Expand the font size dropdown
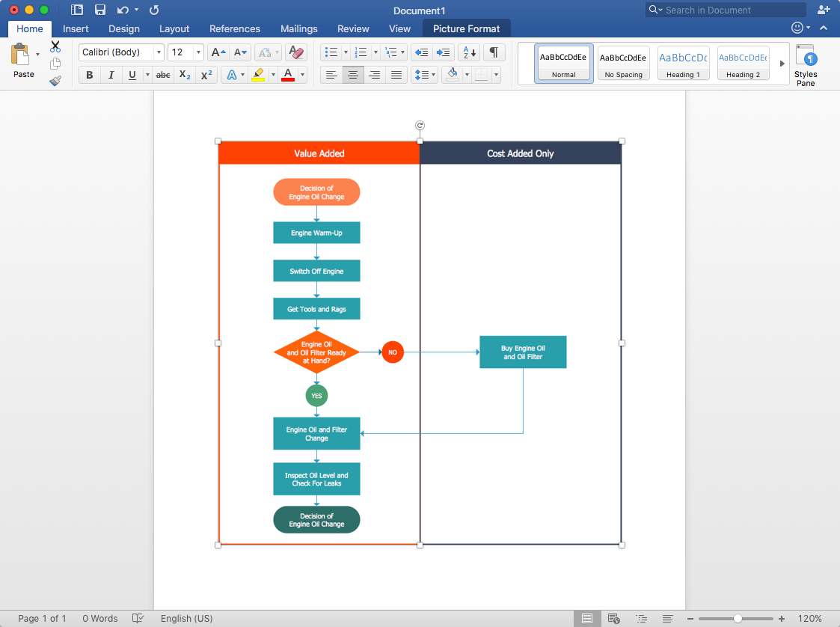Screen dimensions: 840x627 [x=198, y=52]
